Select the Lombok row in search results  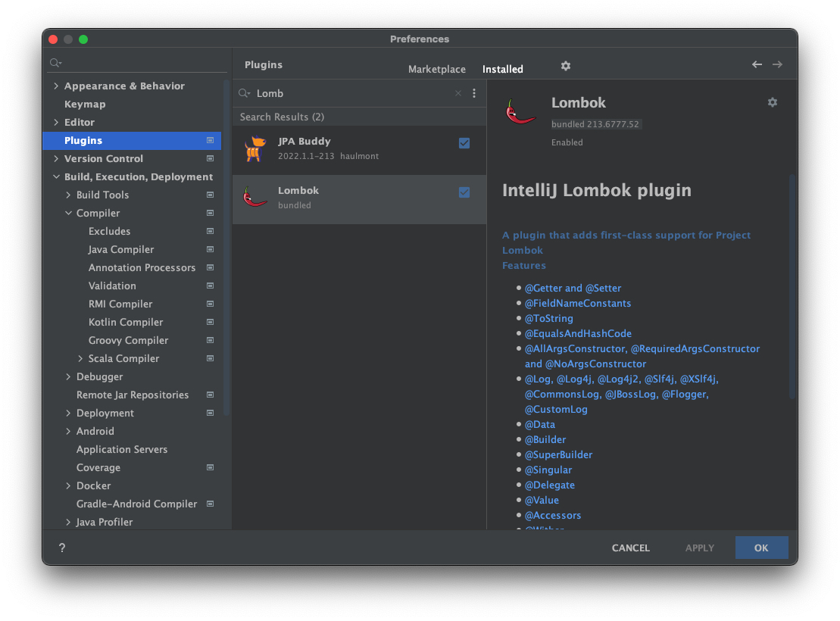pyautogui.click(x=360, y=199)
